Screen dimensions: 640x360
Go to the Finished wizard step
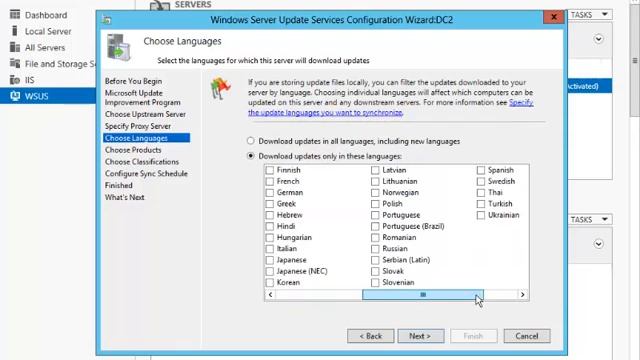[119, 185]
